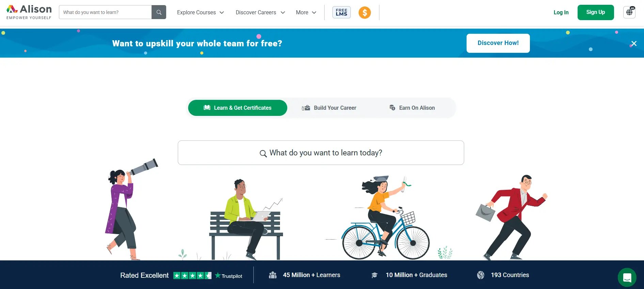The height and width of the screenshot is (289, 644).
Task: Switch to the Build Your Career tab
Action: click(329, 108)
